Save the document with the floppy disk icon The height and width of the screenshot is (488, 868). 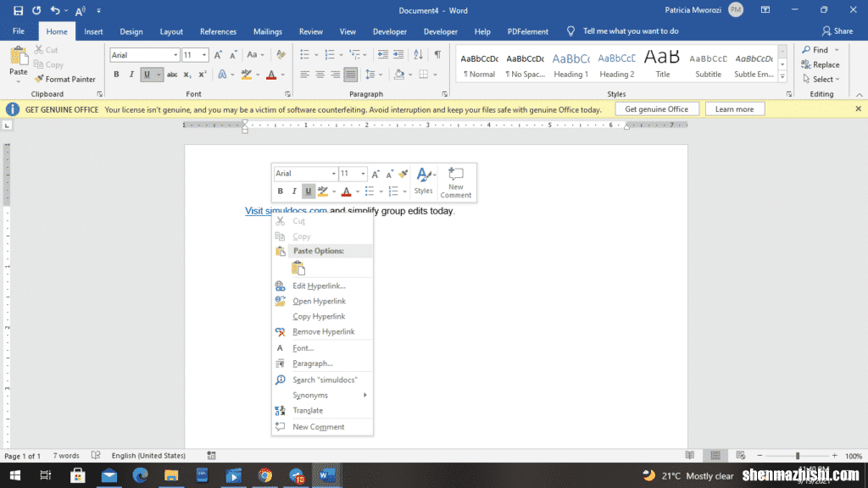click(18, 10)
